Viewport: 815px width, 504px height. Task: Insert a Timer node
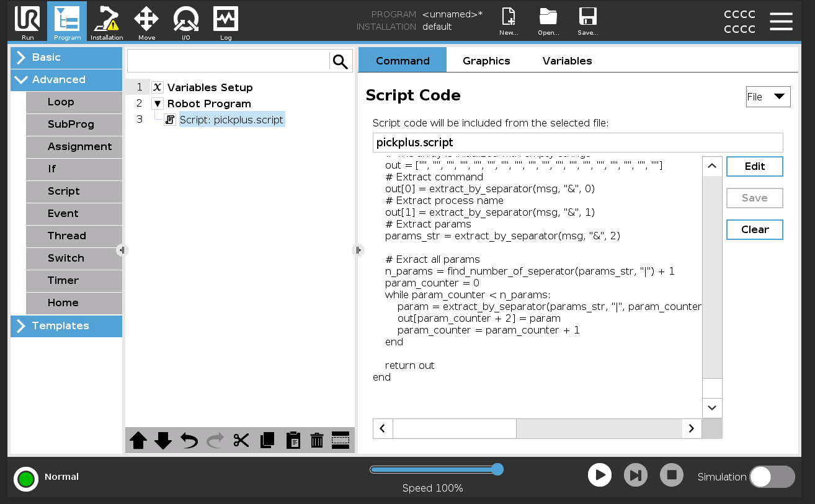[74, 281]
